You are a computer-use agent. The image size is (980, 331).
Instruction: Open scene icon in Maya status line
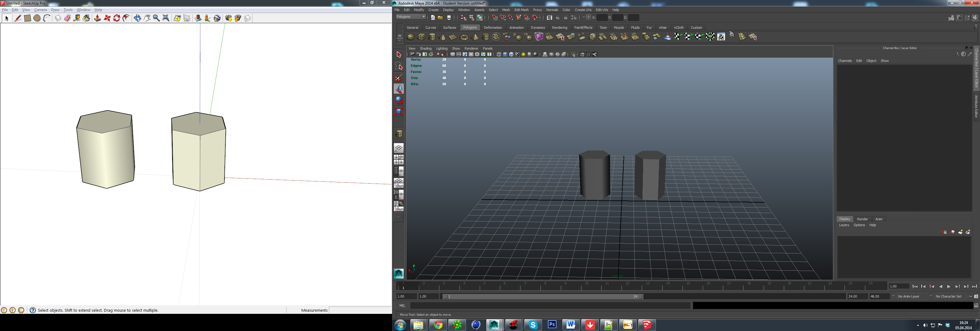tap(441, 17)
